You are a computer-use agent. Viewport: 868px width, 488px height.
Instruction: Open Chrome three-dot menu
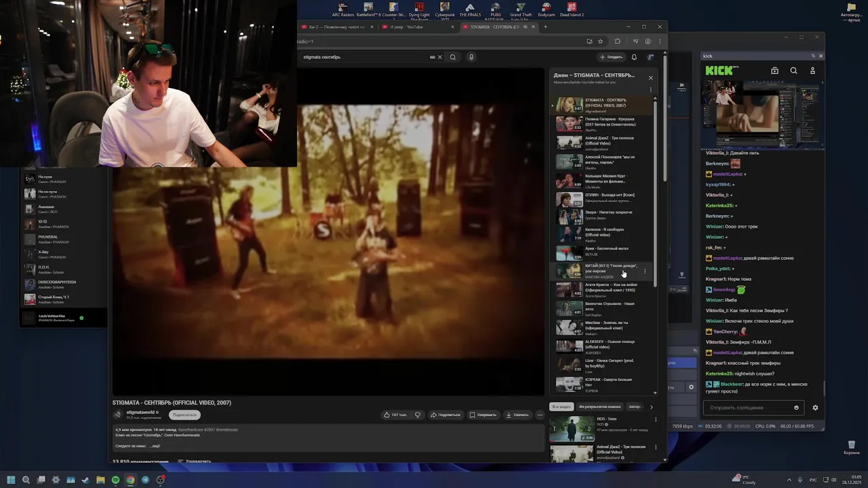tap(658, 41)
